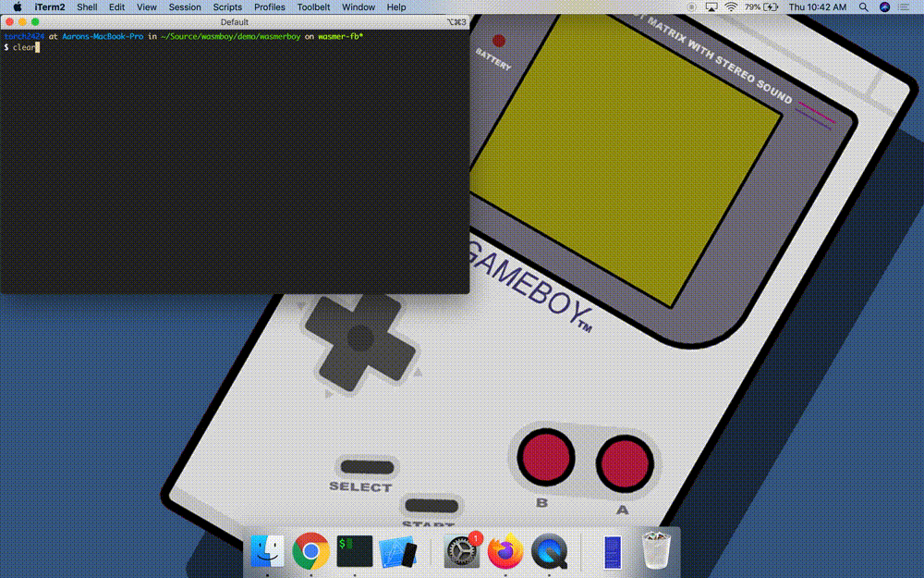
Task: Open the Session menu
Action: [185, 7]
